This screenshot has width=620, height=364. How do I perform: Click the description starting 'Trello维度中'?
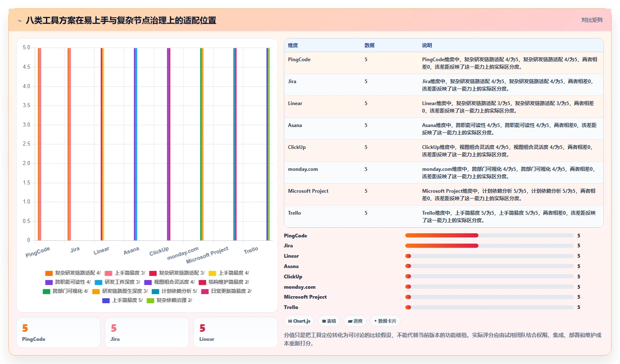pyautogui.click(x=509, y=217)
